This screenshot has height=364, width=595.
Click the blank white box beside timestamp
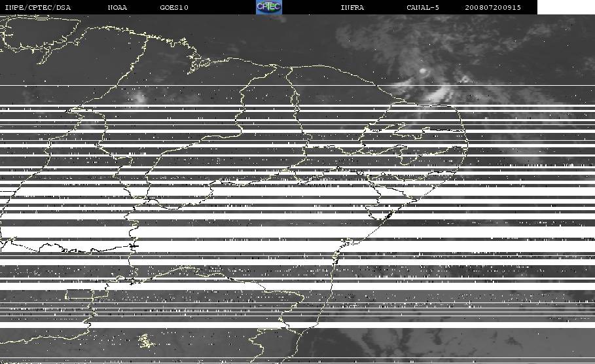click(566, 7)
